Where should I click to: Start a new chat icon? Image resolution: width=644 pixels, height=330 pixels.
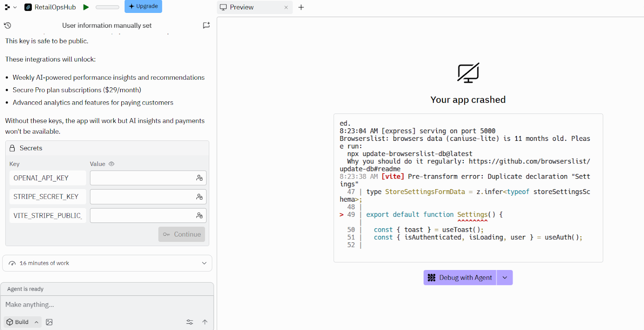click(206, 25)
